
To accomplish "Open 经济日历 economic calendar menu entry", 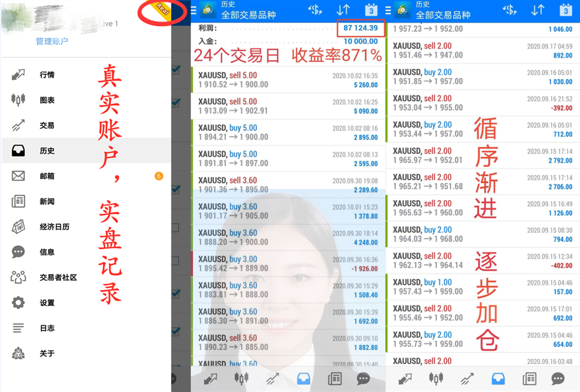I will tap(86, 226).
